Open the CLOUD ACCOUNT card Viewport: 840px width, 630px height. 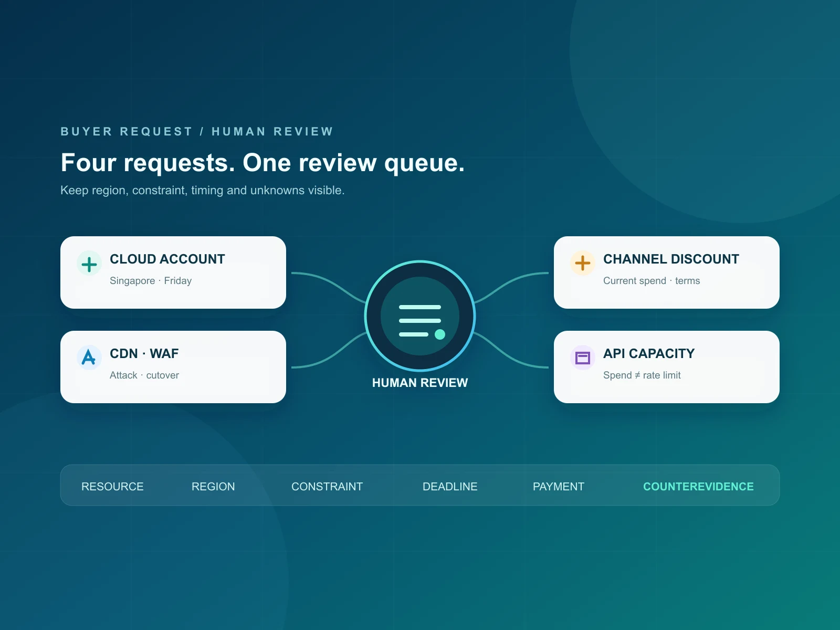tap(173, 272)
